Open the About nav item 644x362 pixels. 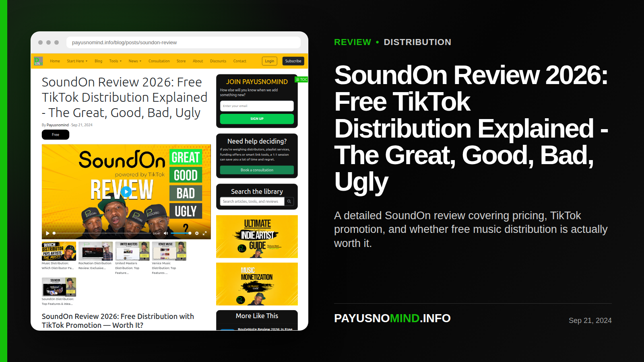click(x=198, y=61)
